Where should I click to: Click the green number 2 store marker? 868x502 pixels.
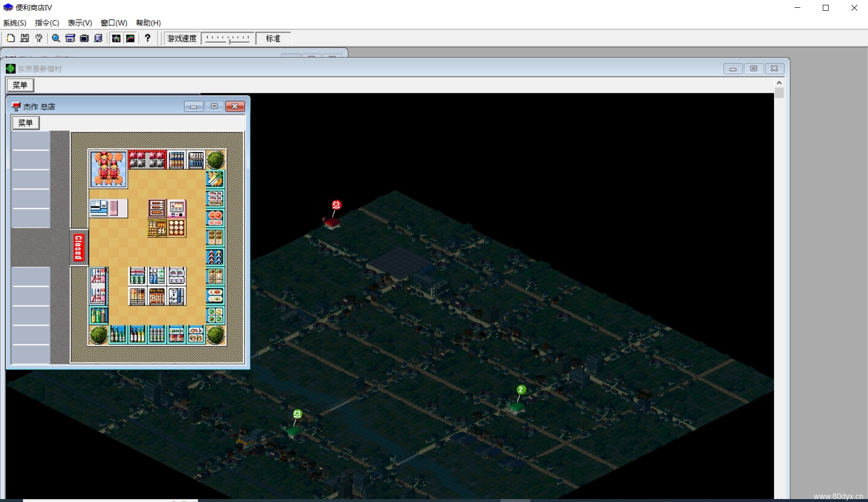pyautogui.click(x=521, y=390)
